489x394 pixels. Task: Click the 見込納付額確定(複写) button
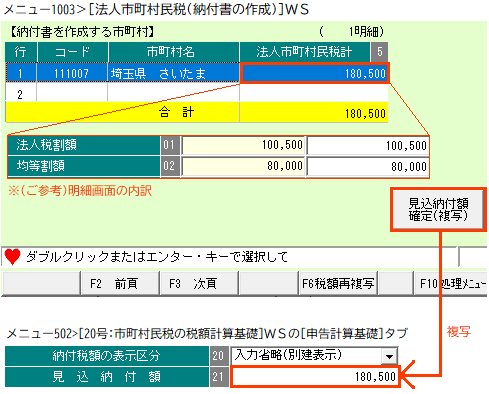(x=438, y=210)
